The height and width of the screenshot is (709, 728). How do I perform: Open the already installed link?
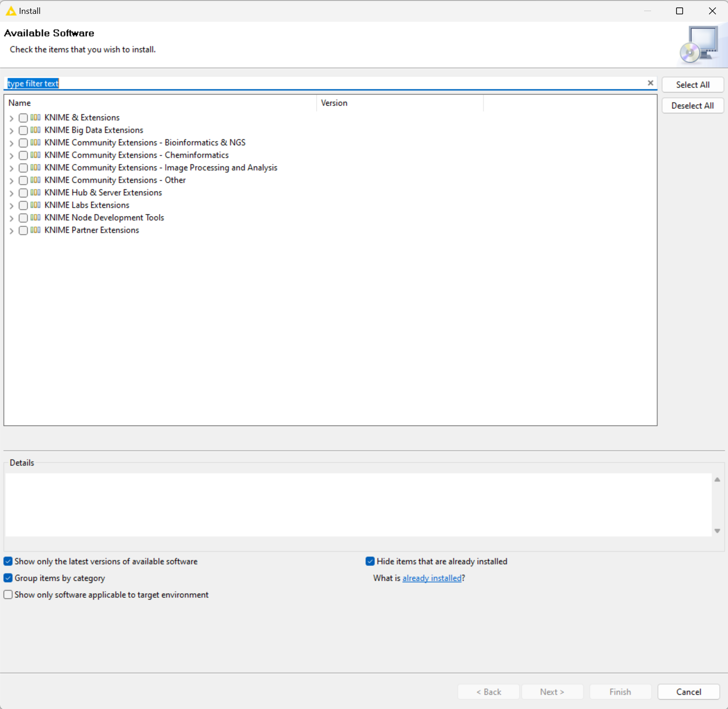432,578
